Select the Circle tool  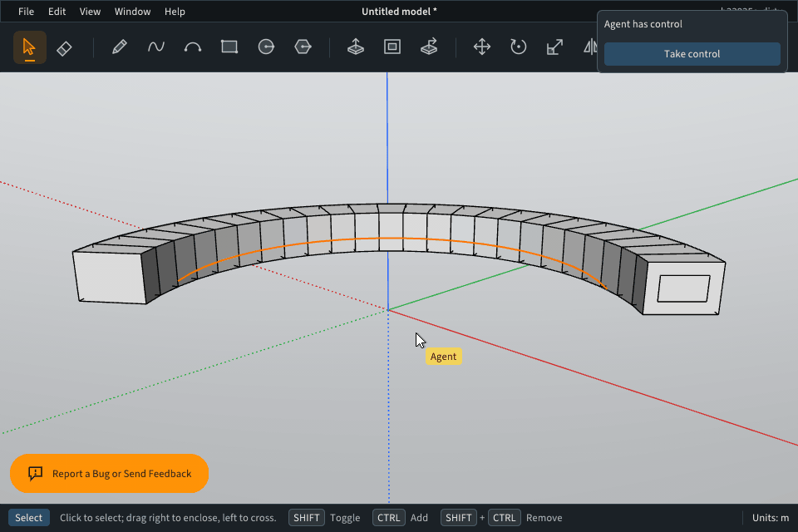(266, 47)
